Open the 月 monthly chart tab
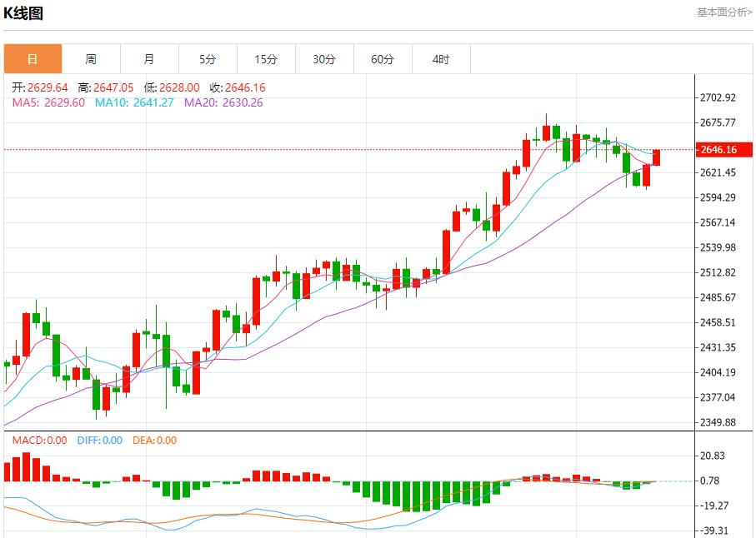 tap(149, 59)
